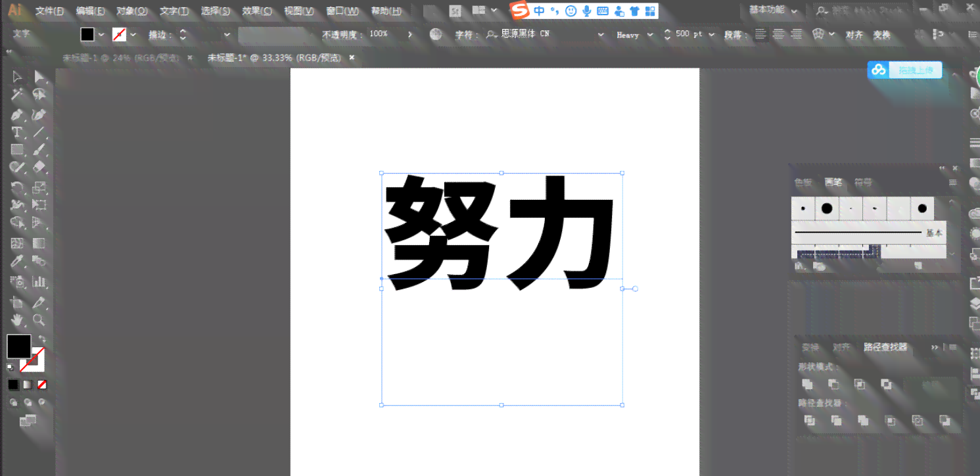Click the 对齐 button in control bar

(854, 35)
